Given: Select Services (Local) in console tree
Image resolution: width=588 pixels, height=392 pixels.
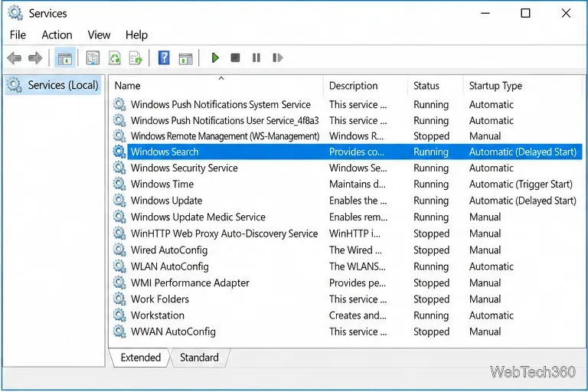Looking at the screenshot, I should (x=53, y=85).
